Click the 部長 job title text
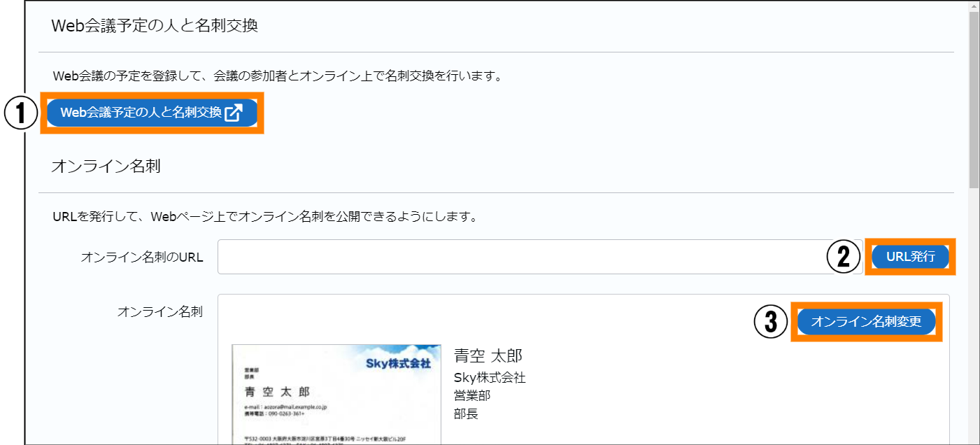The height and width of the screenshot is (445, 980). coord(466,414)
